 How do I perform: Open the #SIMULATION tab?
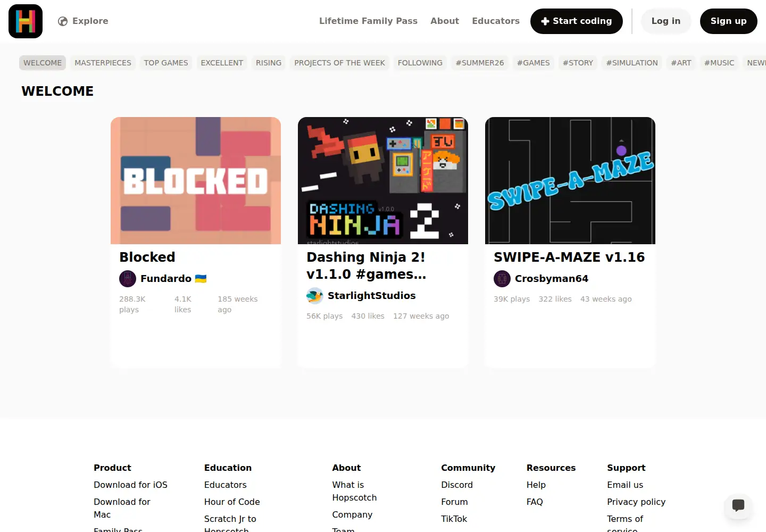point(632,63)
